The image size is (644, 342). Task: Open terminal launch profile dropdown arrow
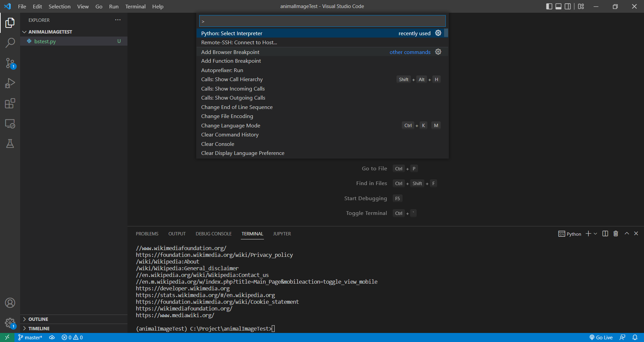click(x=595, y=234)
